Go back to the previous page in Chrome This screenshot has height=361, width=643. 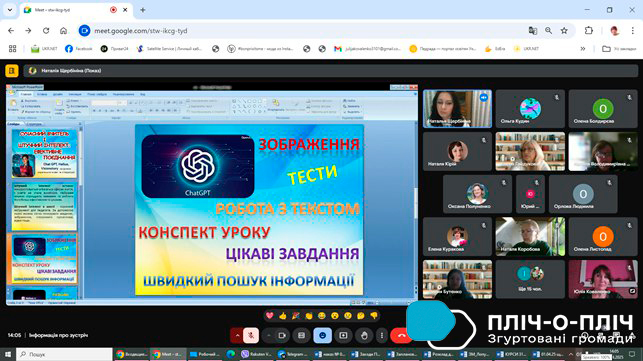click(11, 31)
